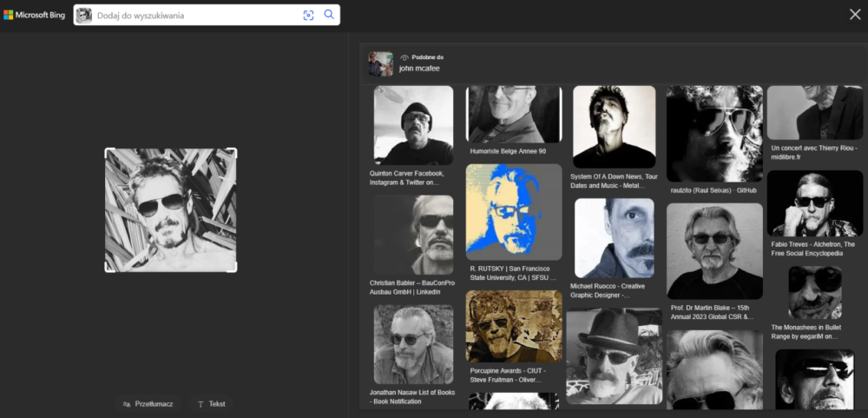Open the 'R. RUTSKY | San Francisco' result
Viewport: 868px width, 418px height.
click(x=512, y=274)
